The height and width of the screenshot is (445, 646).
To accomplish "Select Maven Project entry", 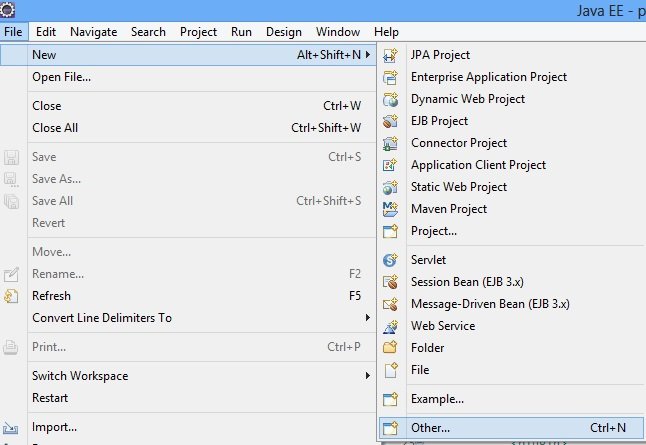I will tap(511, 209).
